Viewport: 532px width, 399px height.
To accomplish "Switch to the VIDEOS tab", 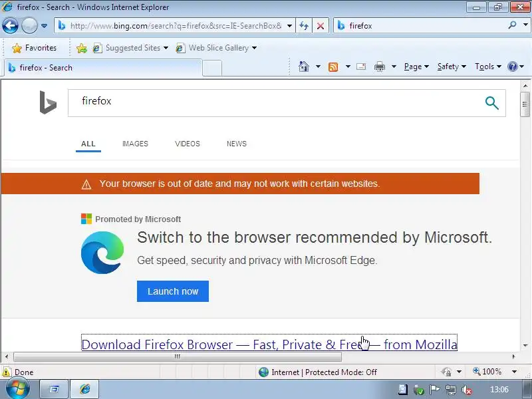I will tap(188, 144).
